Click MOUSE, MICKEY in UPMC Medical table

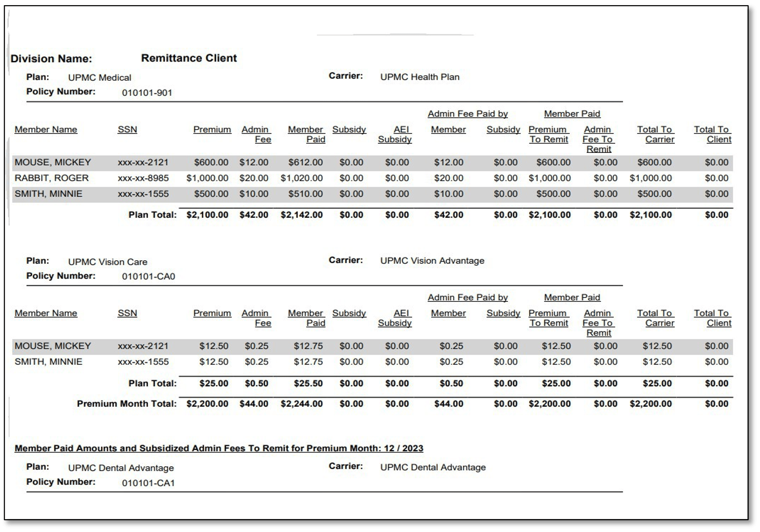(53, 162)
